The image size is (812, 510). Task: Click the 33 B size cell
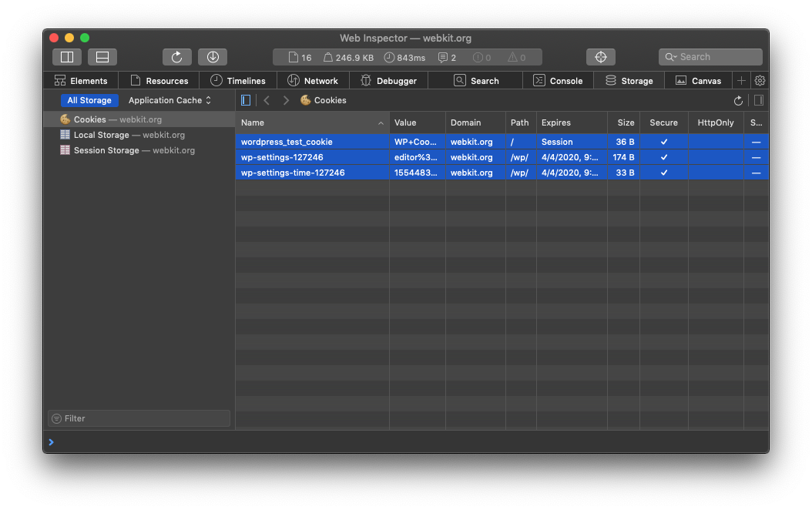[x=623, y=173]
